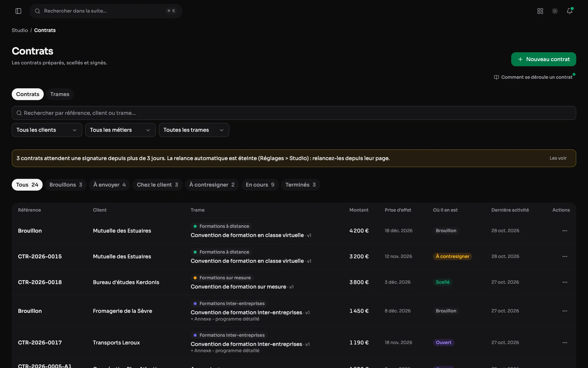The image size is (588, 368).
Task: Open contract CTR-2026-0015
Action: 40,256
